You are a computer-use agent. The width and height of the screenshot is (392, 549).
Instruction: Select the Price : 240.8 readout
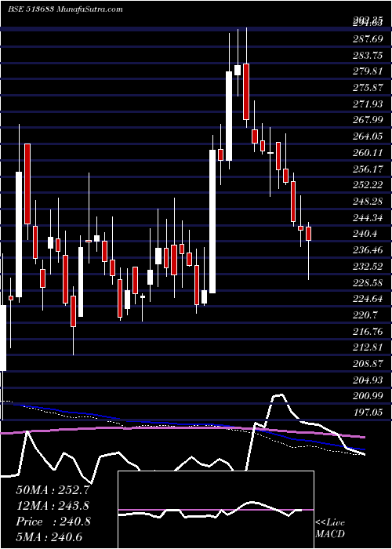[x=53, y=522]
